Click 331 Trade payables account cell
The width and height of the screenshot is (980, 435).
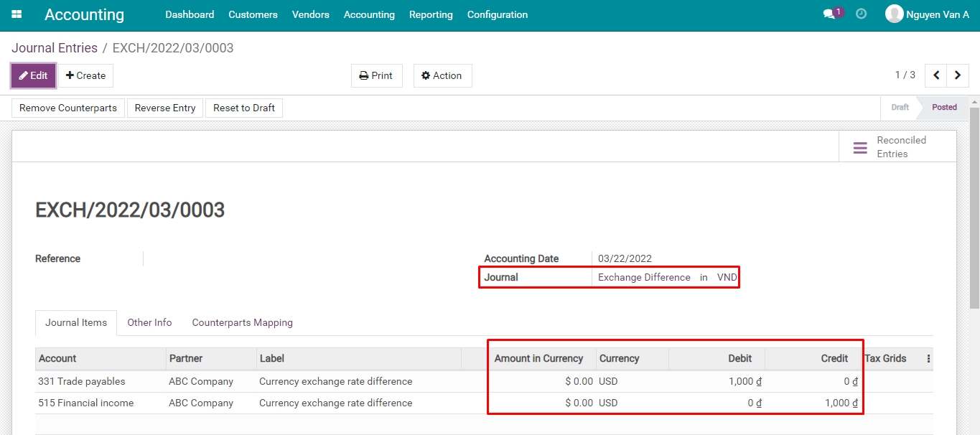(81, 381)
